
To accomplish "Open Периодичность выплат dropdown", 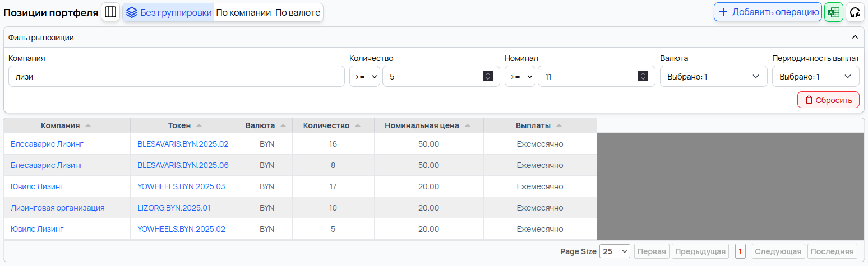I will 815,77.
